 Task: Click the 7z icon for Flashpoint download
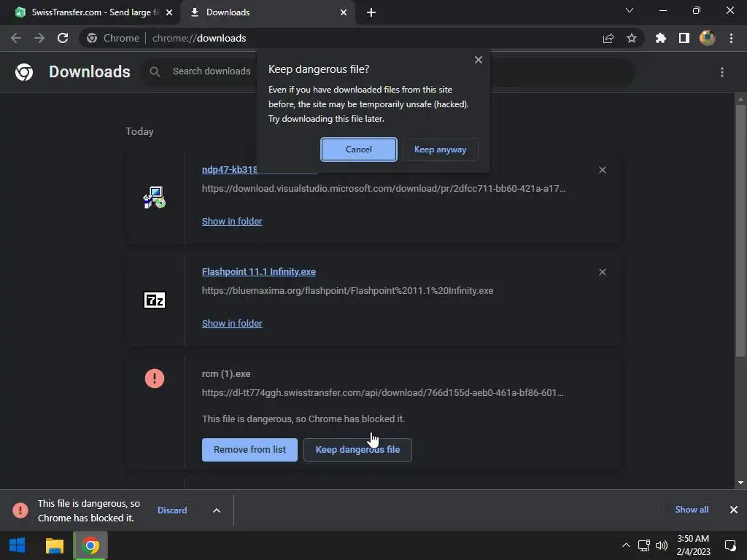pos(155,300)
